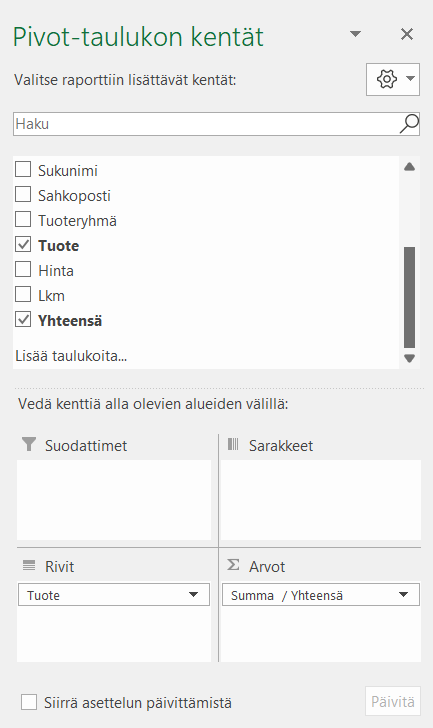Image resolution: width=433 pixels, height=728 pixels.
Task: Click the Suodattimet funnel icon
Action: [29, 444]
